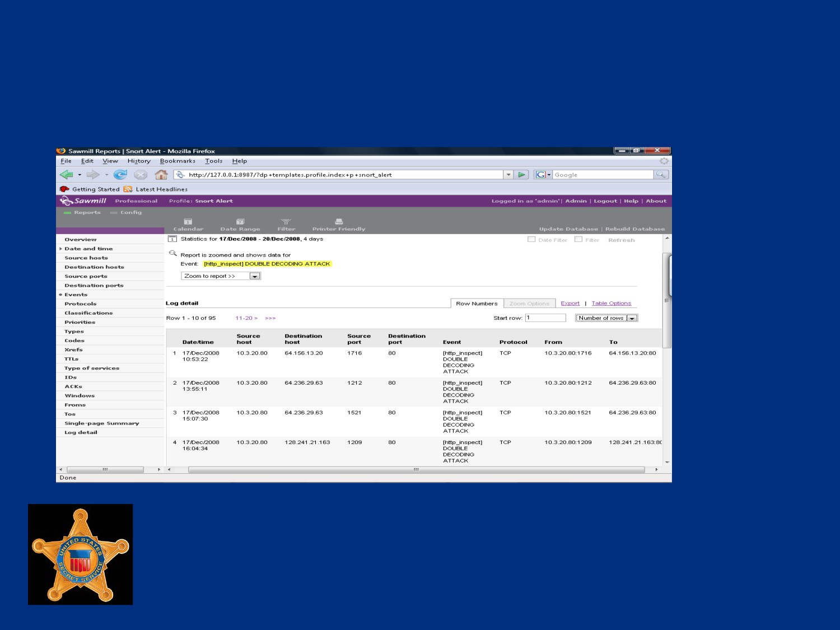Open the Number of rows dropdown

(x=607, y=318)
